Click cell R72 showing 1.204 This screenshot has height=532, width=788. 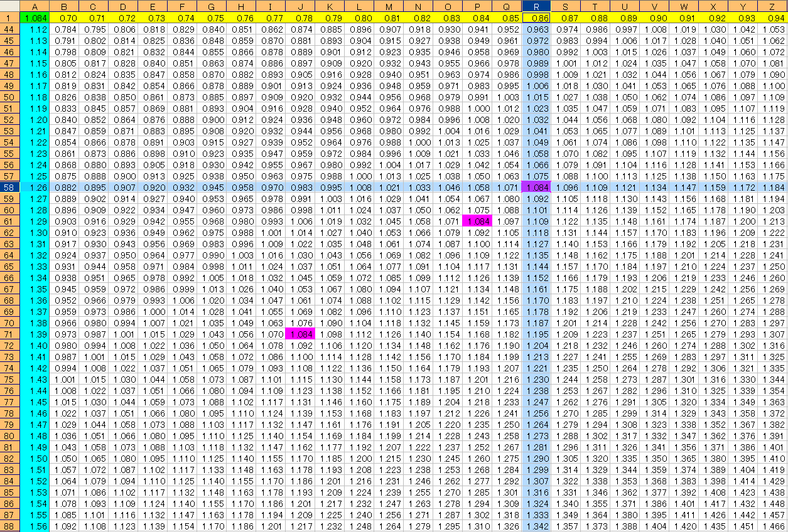point(536,346)
